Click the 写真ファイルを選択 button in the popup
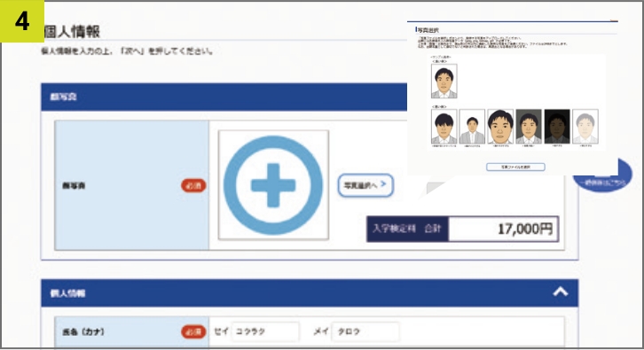Screen dimensions: 644x350 [x=515, y=167]
